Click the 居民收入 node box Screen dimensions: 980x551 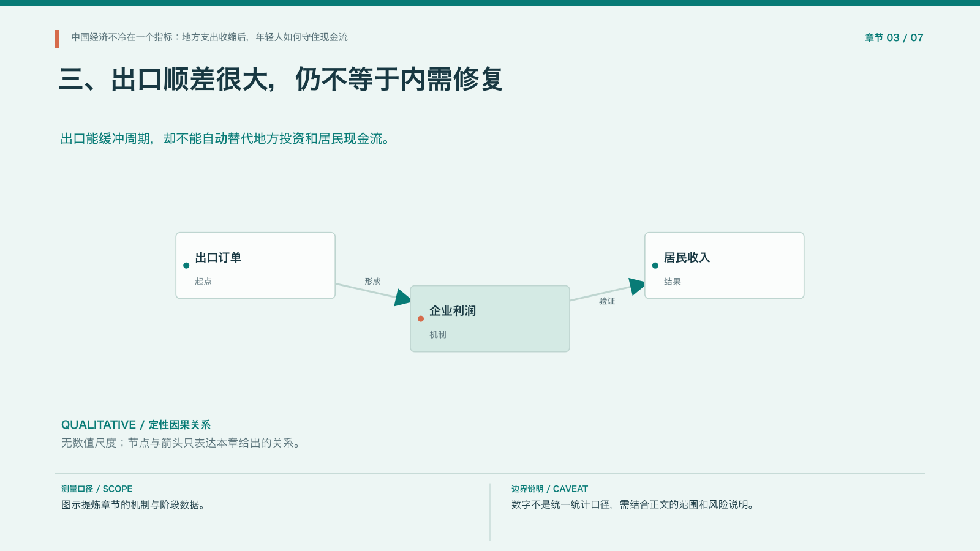(x=724, y=266)
